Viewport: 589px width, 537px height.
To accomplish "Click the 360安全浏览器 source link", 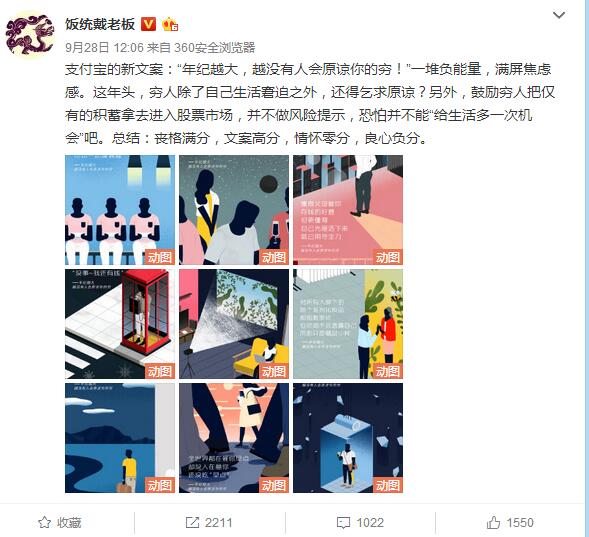I will [214, 48].
